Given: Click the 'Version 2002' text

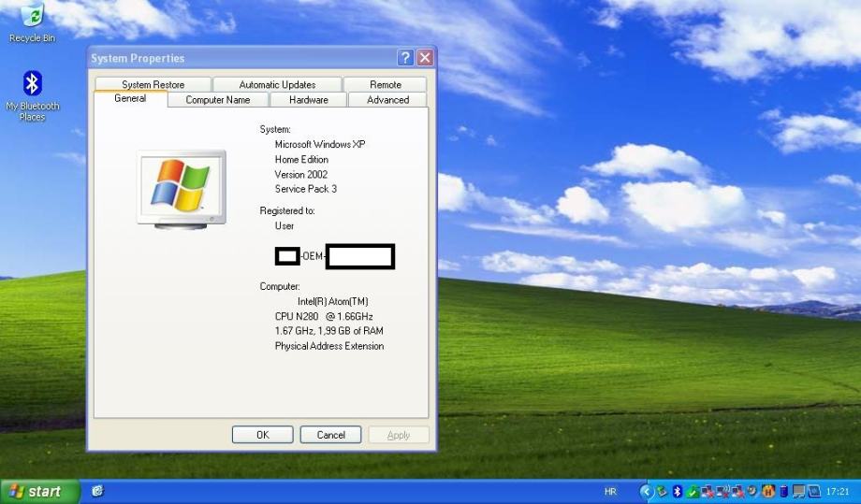Looking at the screenshot, I should 301,175.
